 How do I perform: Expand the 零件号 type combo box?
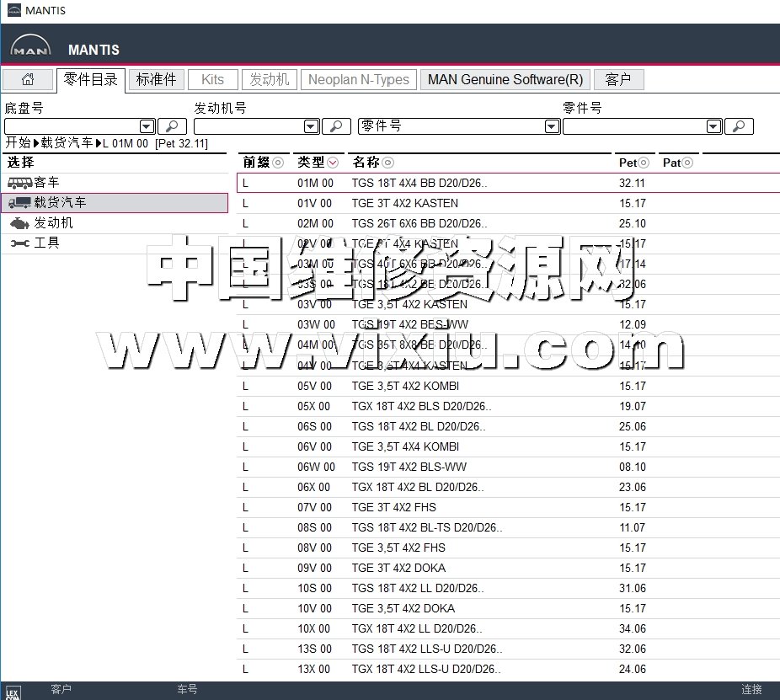pyautogui.click(x=552, y=126)
